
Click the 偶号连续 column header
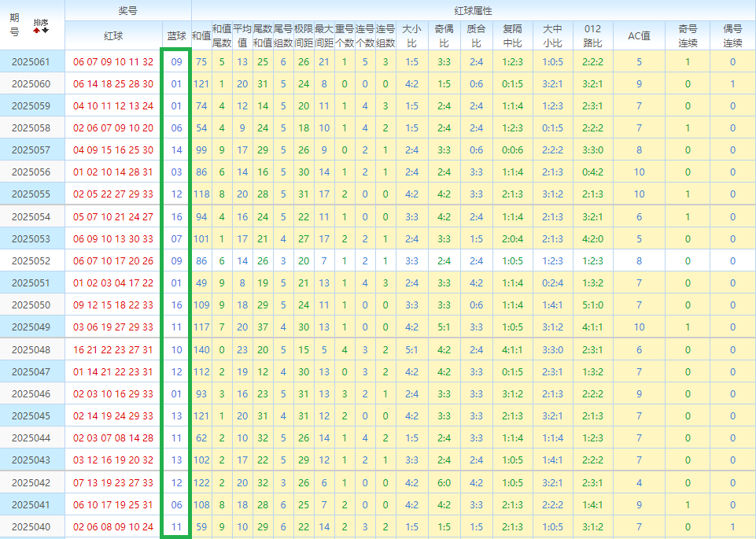732,36
